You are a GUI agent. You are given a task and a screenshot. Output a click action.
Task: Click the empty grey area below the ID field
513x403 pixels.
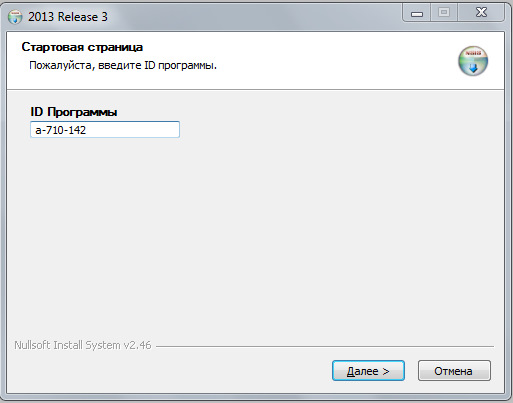pyautogui.click(x=255, y=233)
